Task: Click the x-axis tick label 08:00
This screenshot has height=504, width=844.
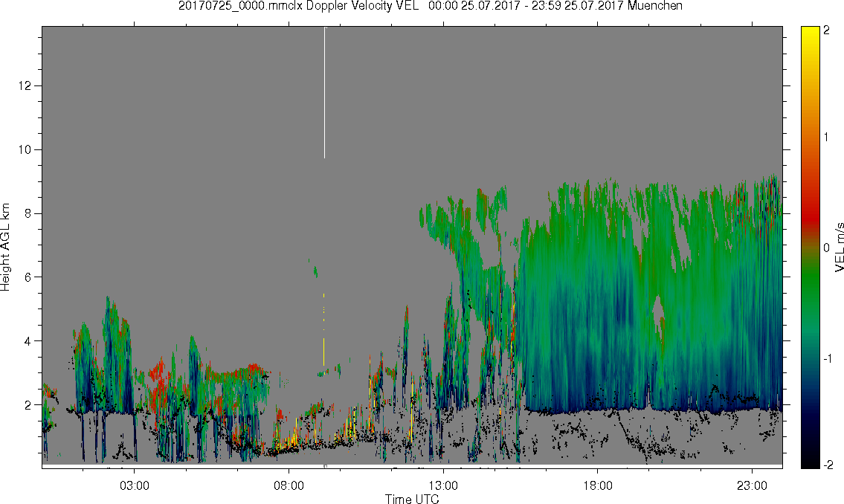Action: [x=289, y=486]
